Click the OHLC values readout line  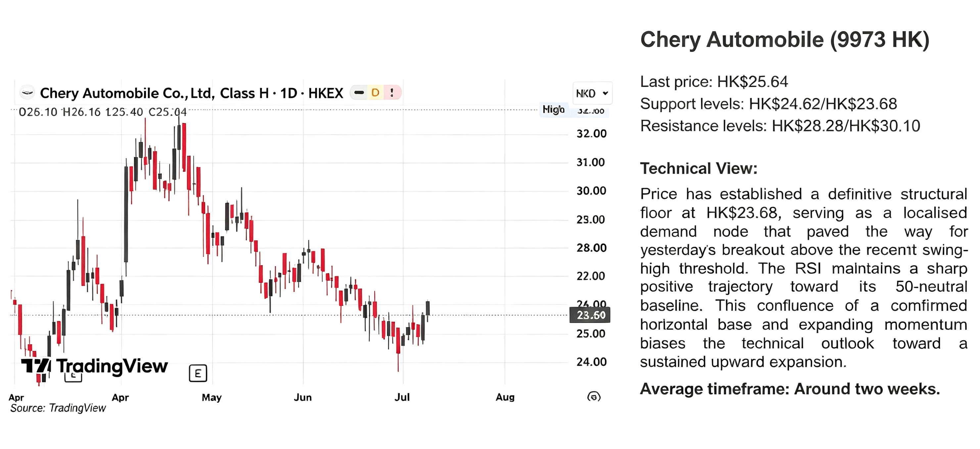pyautogui.click(x=103, y=112)
